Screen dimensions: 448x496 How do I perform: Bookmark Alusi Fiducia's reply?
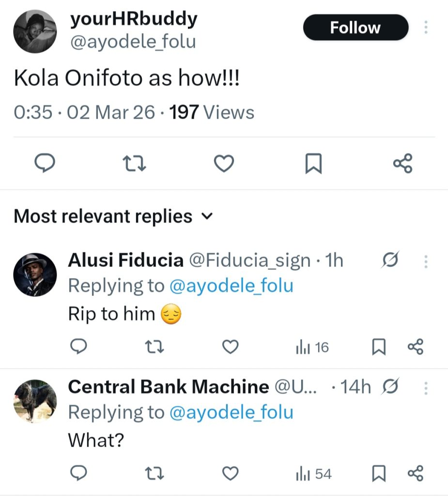click(378, 347)
